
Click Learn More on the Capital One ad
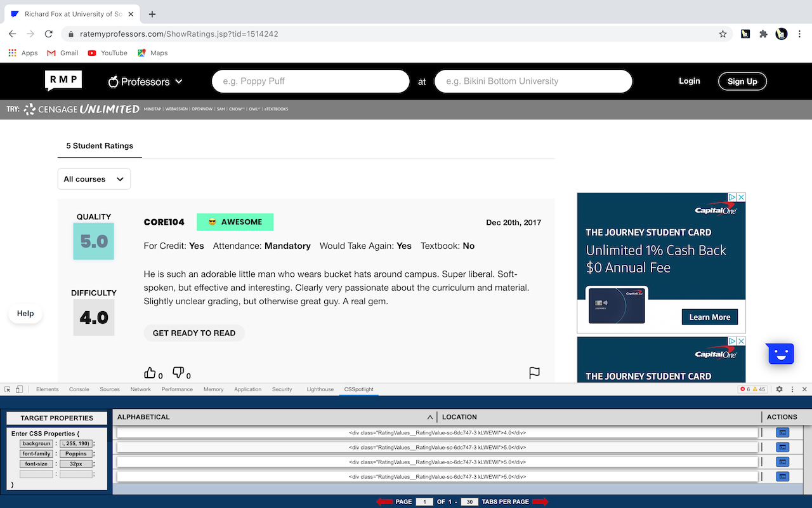(x=710, y=317)
